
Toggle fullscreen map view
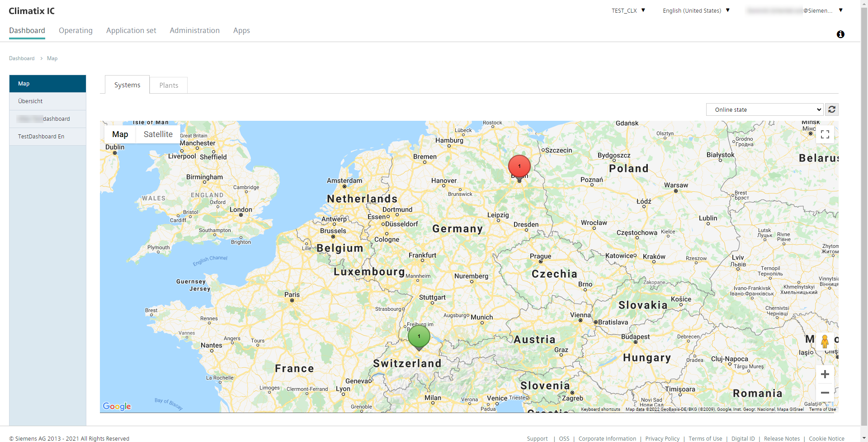[x=825, y=134]
